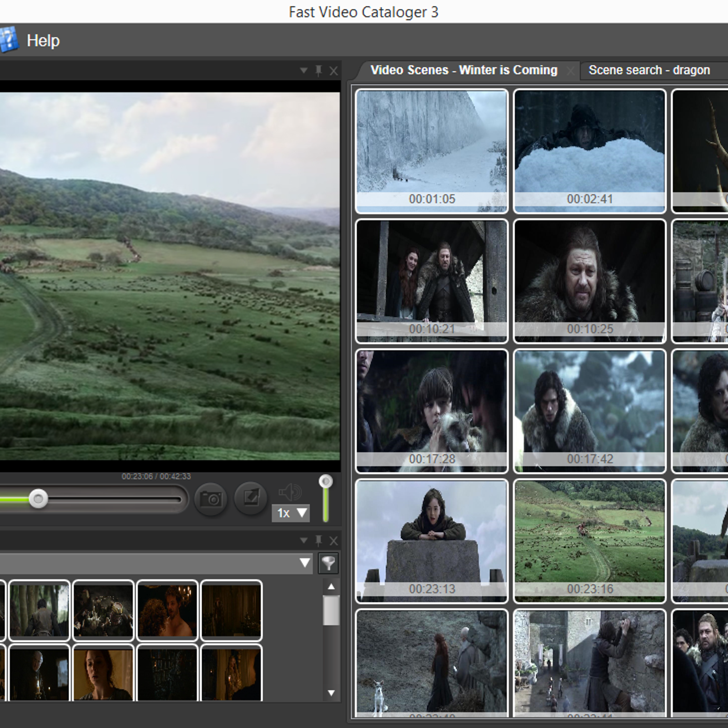Select scene thumbnail at 00:17:42

pos(590,411)
